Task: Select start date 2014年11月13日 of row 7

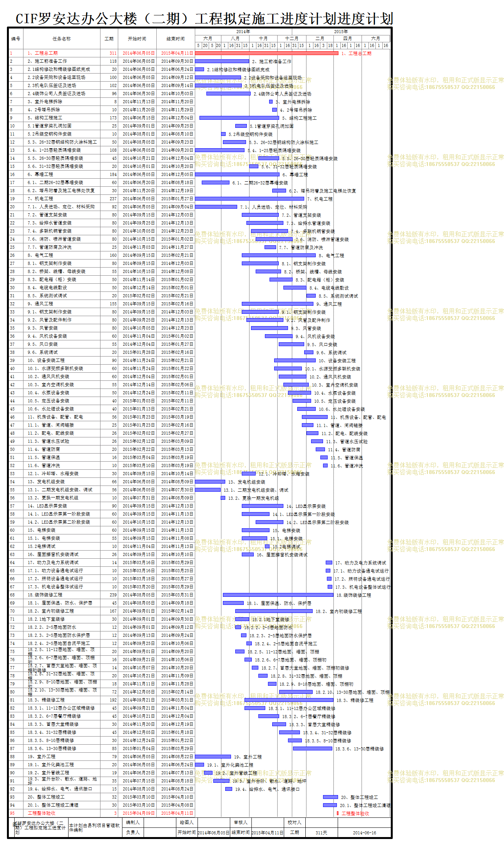Action: tap(137, 102)
